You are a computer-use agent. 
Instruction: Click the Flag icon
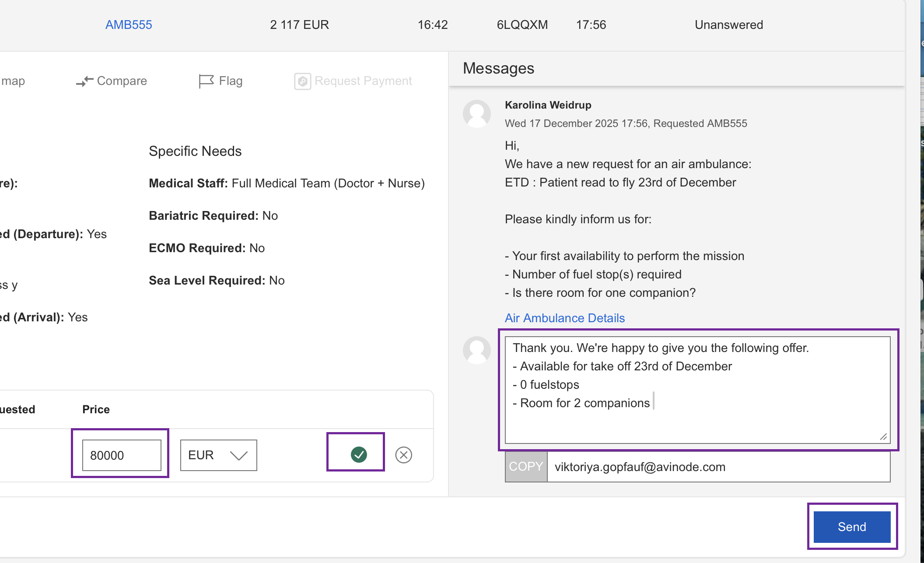(x=206, y=81)
